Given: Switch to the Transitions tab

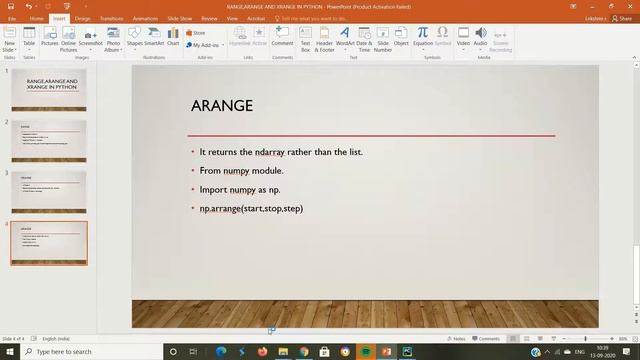Looking at the screenshot, I should click(111, 18).
